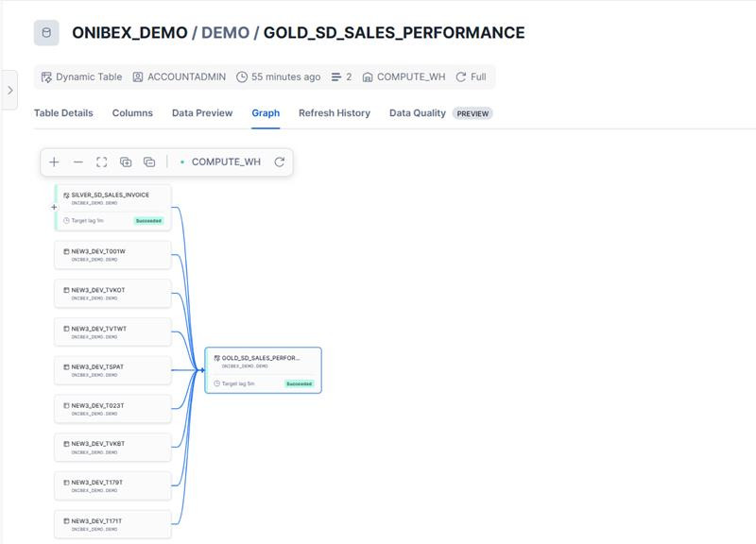This screenshot has height=544, width=756.
Task: Refresh the graph using the toolbar refresh icon
Action: (x=280, y=162)
